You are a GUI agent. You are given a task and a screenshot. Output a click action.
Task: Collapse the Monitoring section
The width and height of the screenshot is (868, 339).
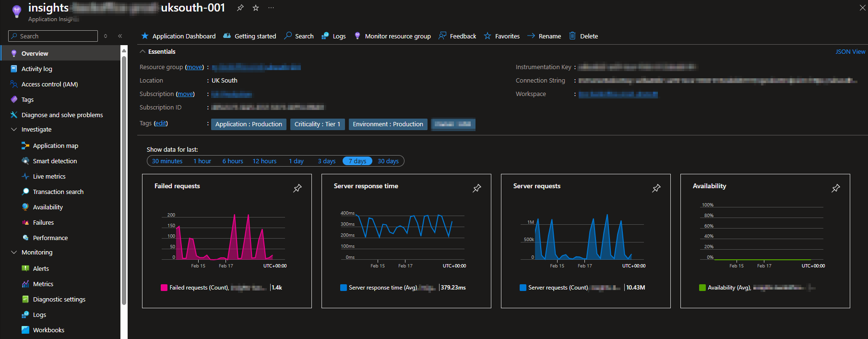14,252
